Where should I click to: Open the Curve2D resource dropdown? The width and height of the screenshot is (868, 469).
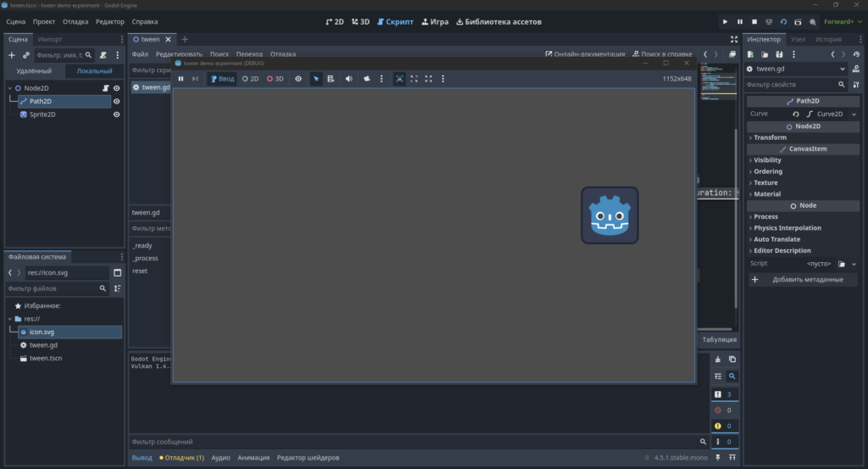coord(854,114)
